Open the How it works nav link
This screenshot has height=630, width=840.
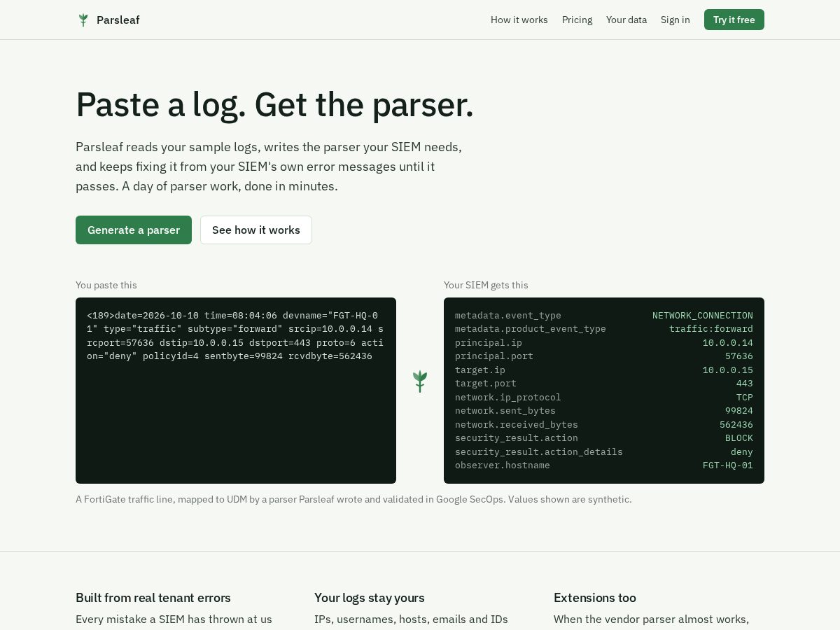[519, 20]
